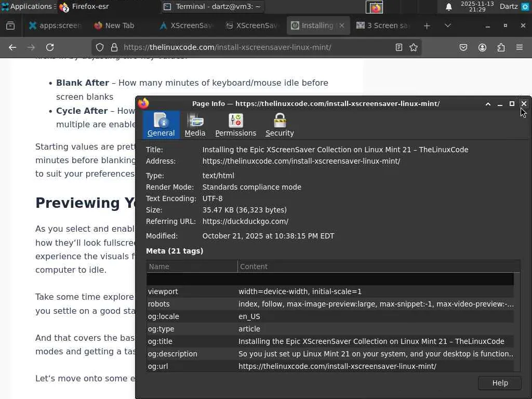532x399 pixels.
Task: Open the Applications menu in top panel
Action: (x=28, y=6)
